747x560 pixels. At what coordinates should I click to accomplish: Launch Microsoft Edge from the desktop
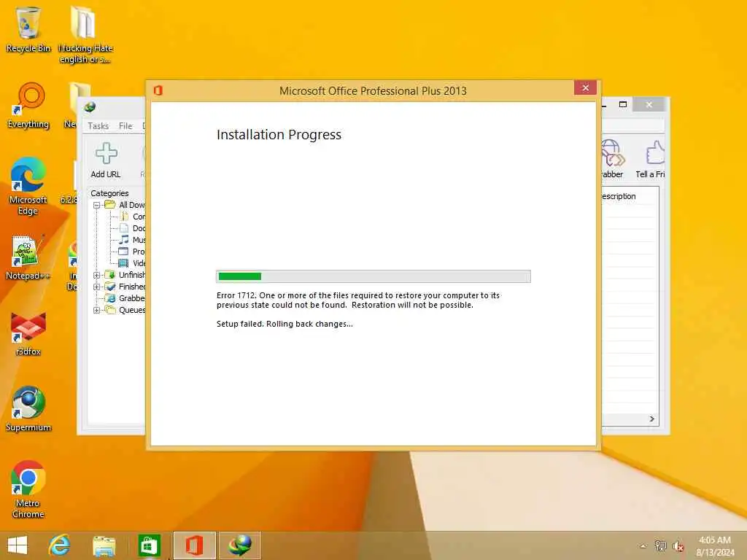[x=28, y=186]
